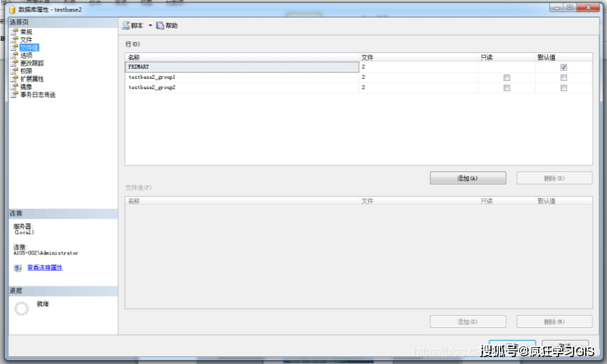Screen dimensions: 607x364
Task: Open the 镜像 page icon
Action: [14, 86]
